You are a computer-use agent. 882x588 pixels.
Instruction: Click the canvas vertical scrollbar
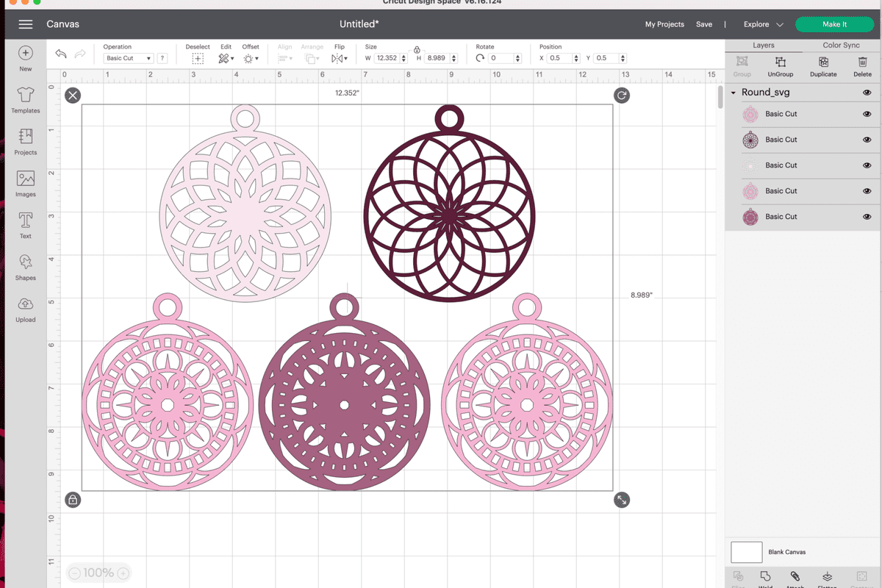[720, 97]
